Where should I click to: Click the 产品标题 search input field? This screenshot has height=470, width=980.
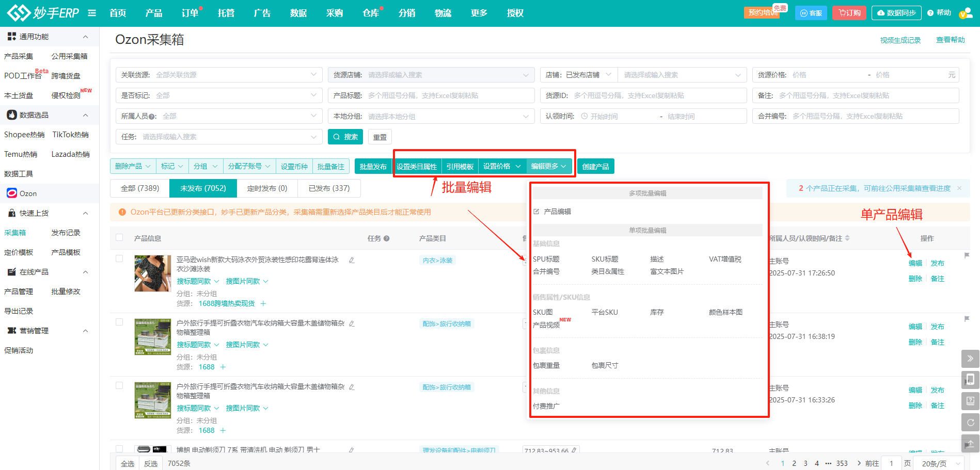click(431, 95)
